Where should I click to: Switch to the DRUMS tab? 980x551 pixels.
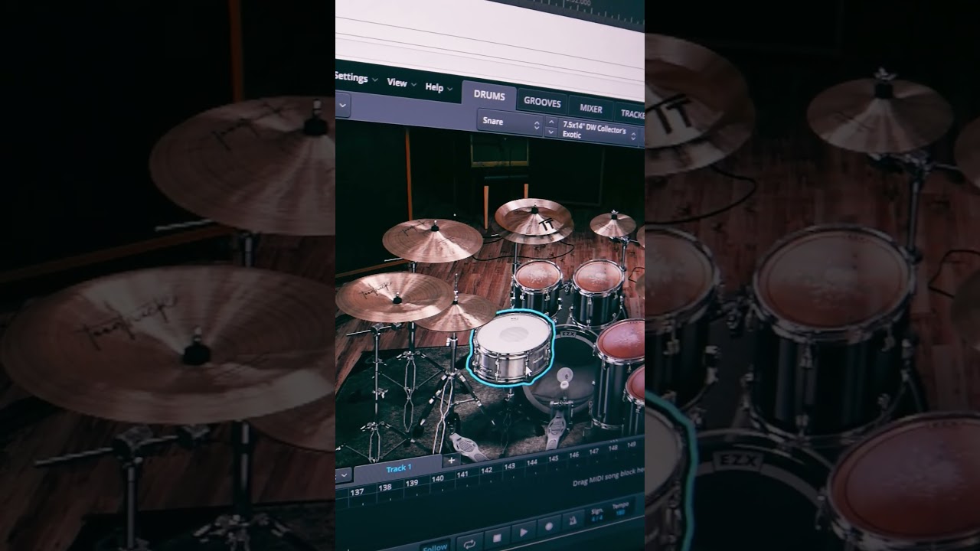click(488, 96)
